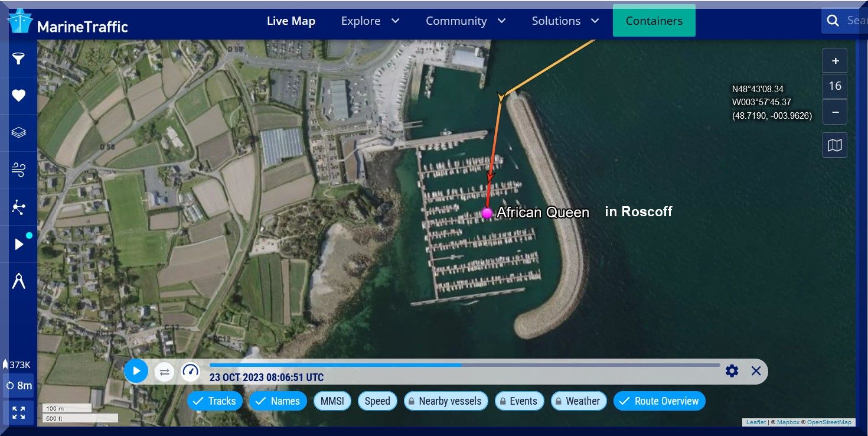Viewport: 868px width, 436px height.
Task: Follow the OpenStreetMap attribution link
Action: coord(829,422)
